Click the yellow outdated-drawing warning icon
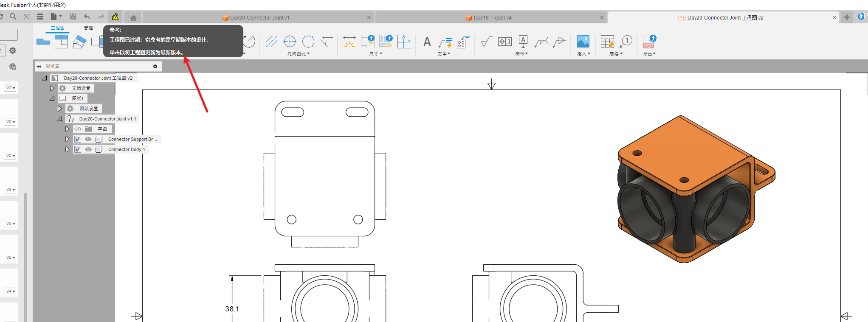Screen dimensions: 868x322 pos(115,17)
